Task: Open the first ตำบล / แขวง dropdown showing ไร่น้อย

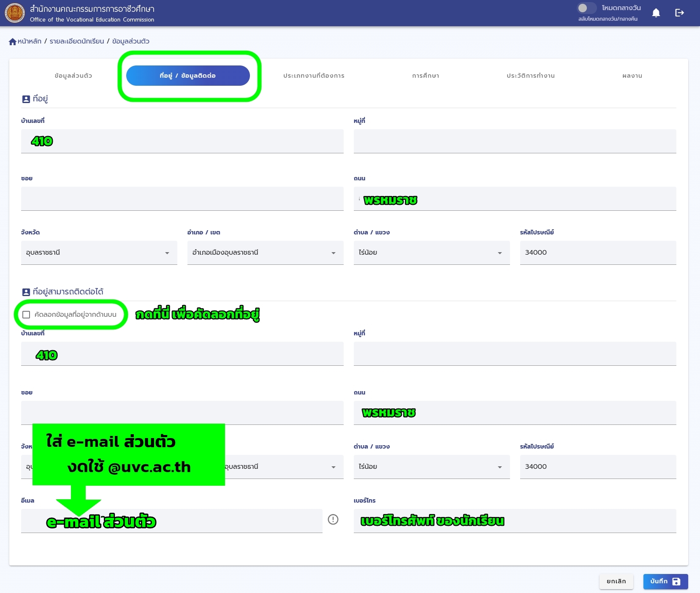Action: (432, 253)
